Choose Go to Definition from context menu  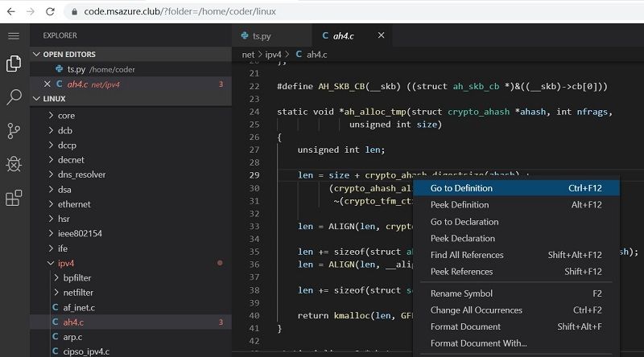(x=516, y=188)
